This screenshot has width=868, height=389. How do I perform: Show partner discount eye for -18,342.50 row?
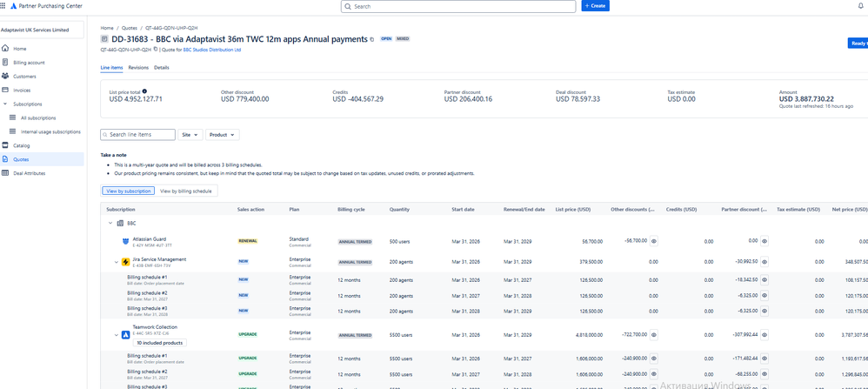coord(765,280)
